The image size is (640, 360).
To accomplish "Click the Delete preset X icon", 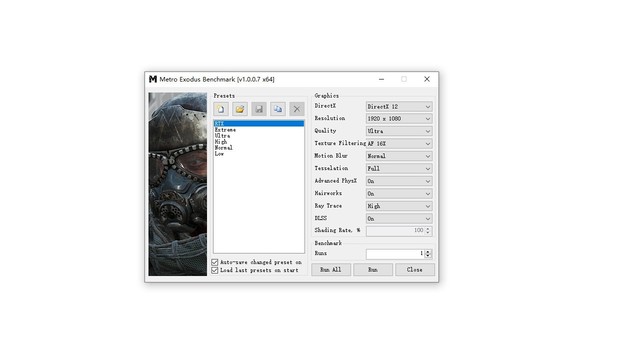I will [x=297, y=109].
